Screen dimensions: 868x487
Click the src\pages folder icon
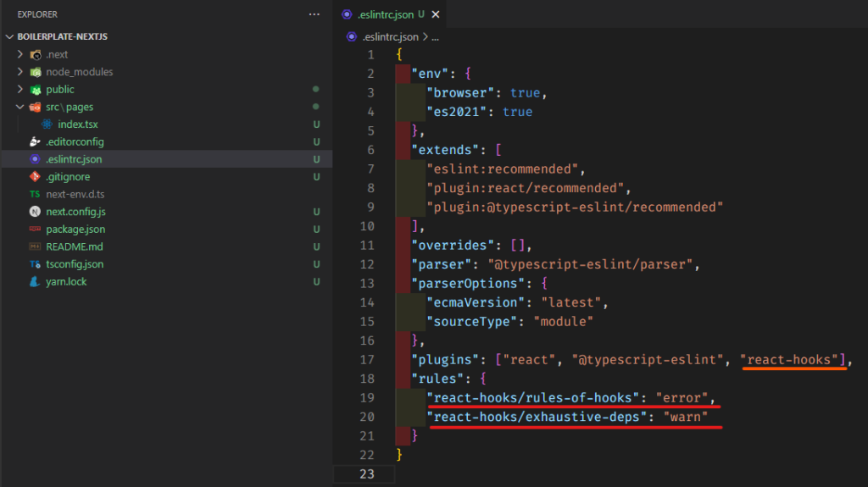[36, 107]
